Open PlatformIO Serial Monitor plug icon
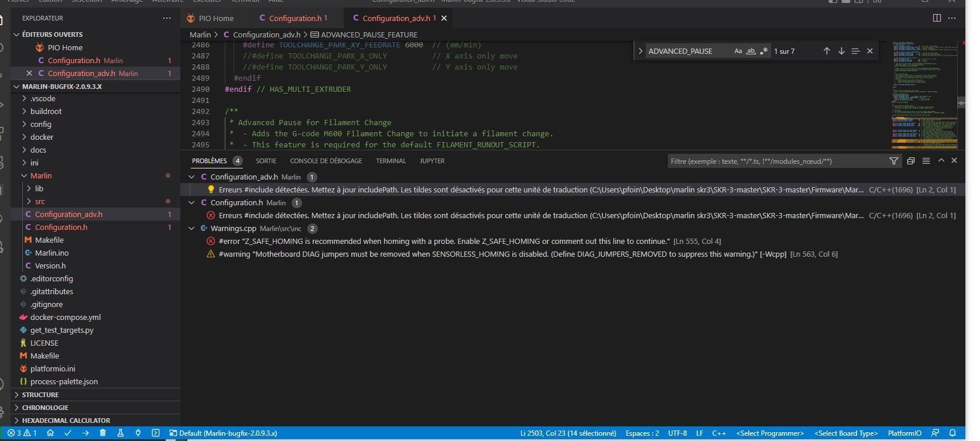This screenshot has width=980, height=441. point(138,433)
